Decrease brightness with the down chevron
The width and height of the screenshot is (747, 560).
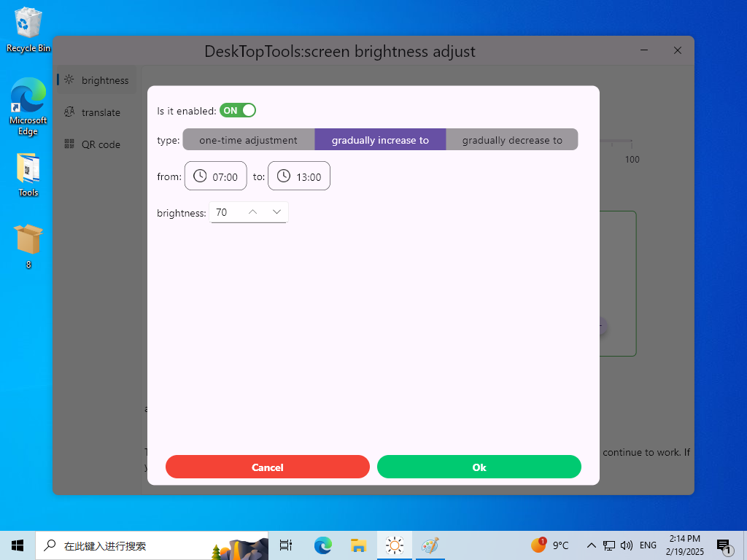277,212
